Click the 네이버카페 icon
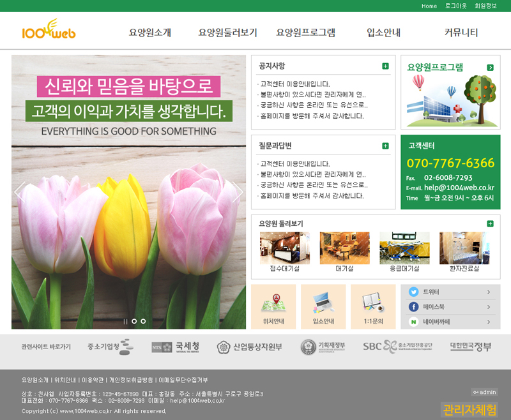The image size is (511, 420). click(413, 322)
